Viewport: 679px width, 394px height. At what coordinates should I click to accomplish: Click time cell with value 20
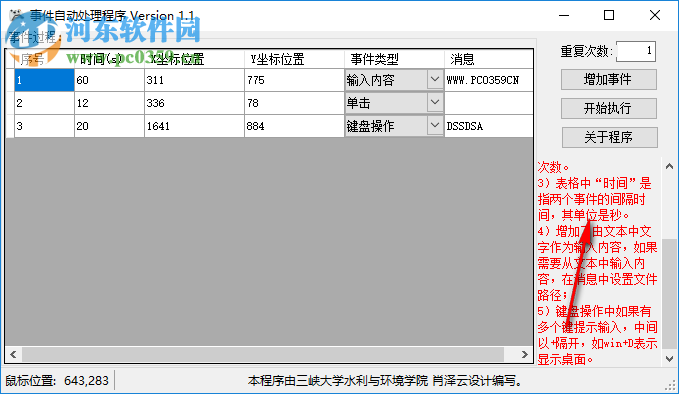tap(109, 126)
